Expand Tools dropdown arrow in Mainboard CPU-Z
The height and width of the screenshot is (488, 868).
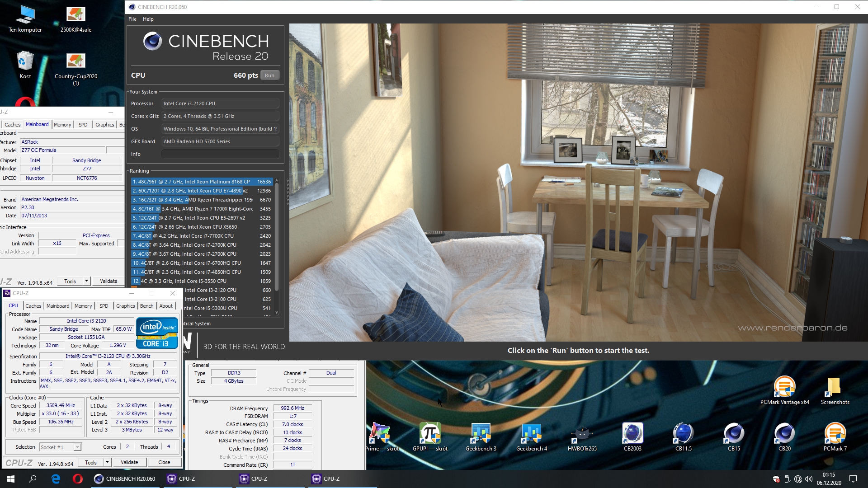(x=86, y=281)
